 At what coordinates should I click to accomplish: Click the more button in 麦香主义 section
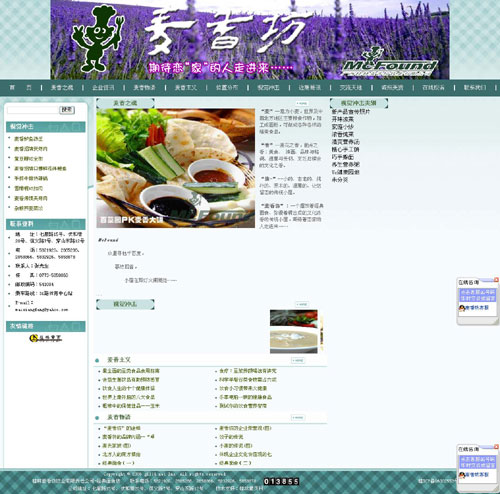[x=298, y=360]
